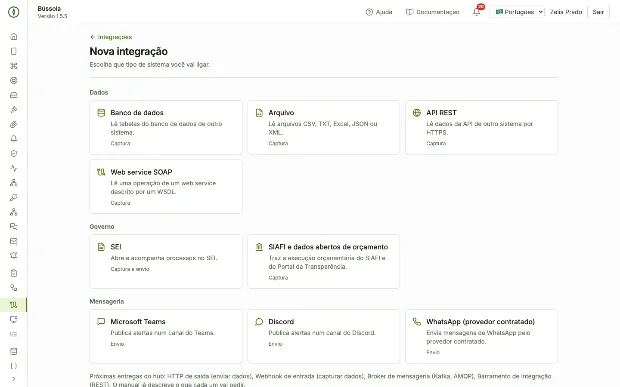Open the bell alerts sidebar icon
Viewport: 620px width, 387px height.
(x=13, y=139)
